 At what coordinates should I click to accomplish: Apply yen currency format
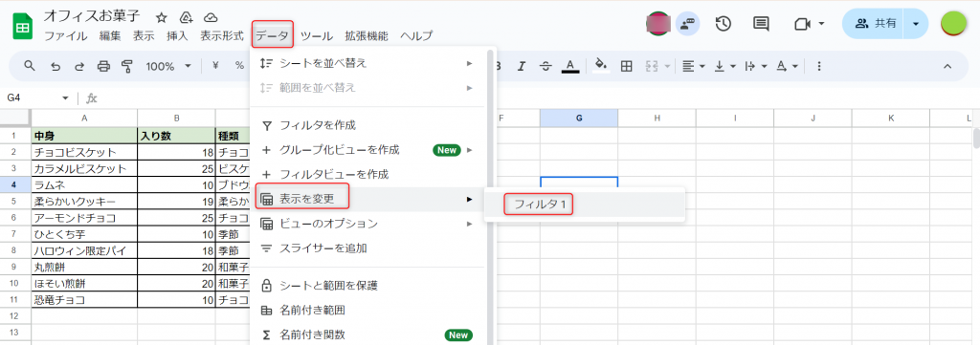click(x=215, y=66)
